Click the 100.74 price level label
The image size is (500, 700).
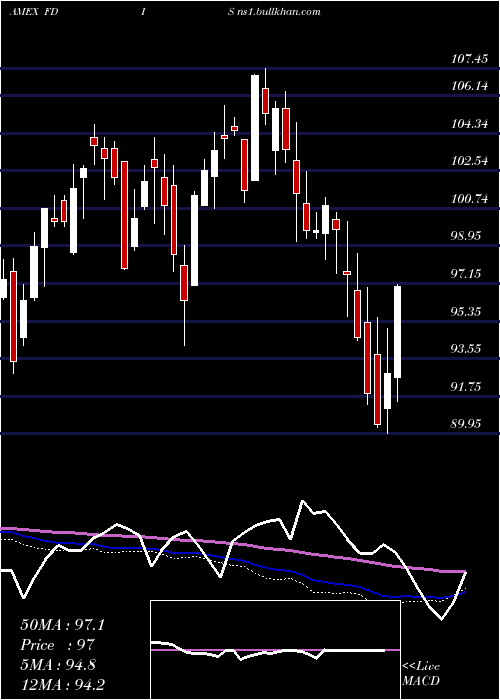470,198
